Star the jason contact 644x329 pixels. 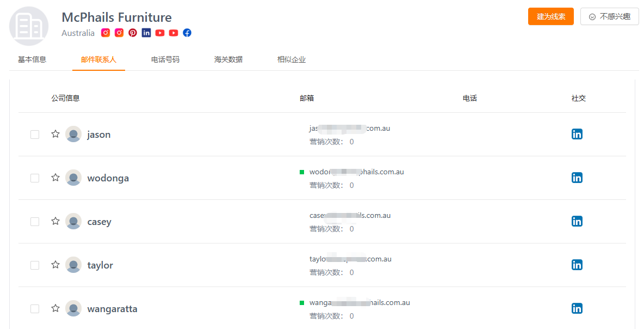coord(55,134)
